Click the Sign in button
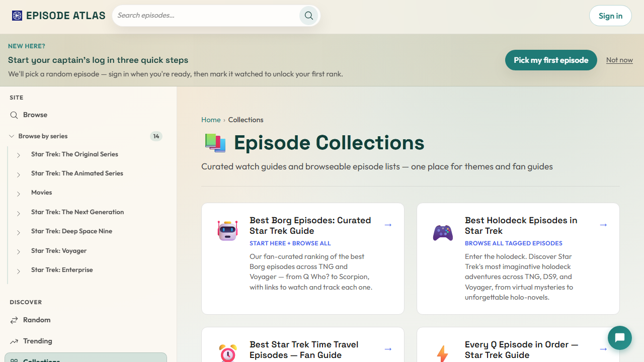 click(x=610, y=16)
